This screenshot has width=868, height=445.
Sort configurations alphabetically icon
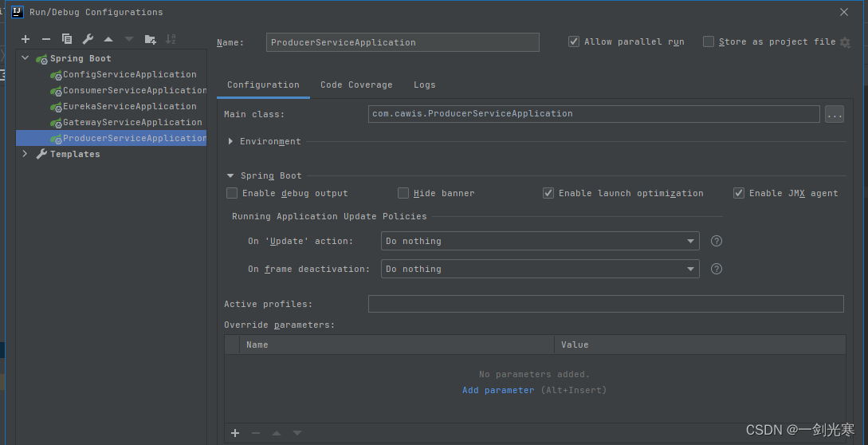[x=171, y=39]
